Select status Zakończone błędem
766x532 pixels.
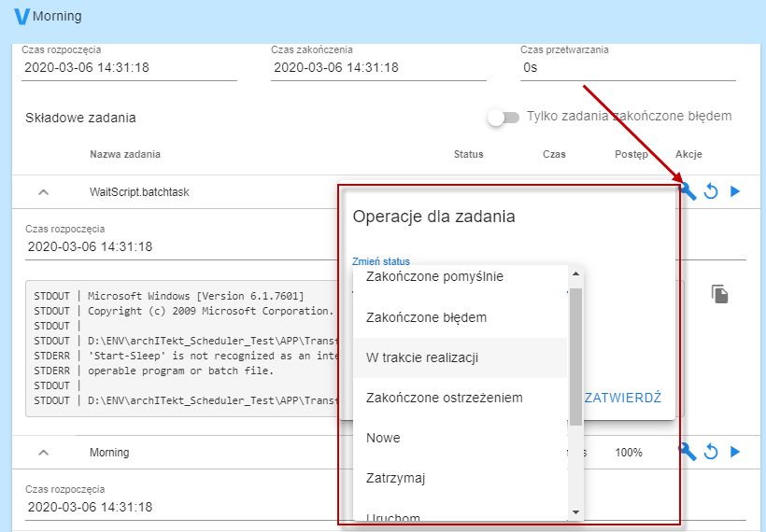460,317
